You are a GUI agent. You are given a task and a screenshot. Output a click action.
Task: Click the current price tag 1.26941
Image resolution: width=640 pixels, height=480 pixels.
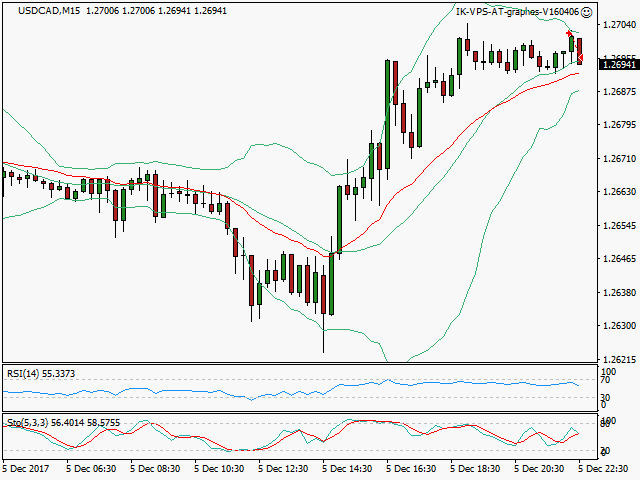[619, 64]
